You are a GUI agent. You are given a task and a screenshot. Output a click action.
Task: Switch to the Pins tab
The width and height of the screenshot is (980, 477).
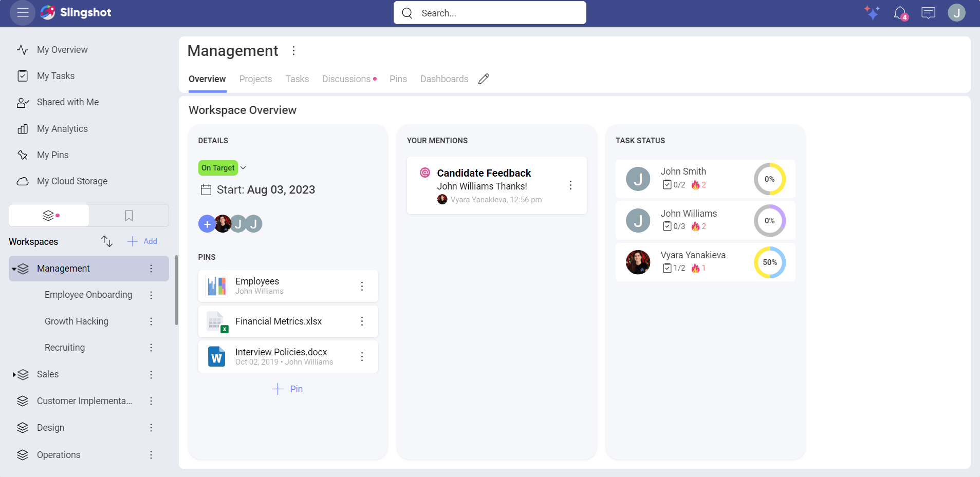[398, 79]
